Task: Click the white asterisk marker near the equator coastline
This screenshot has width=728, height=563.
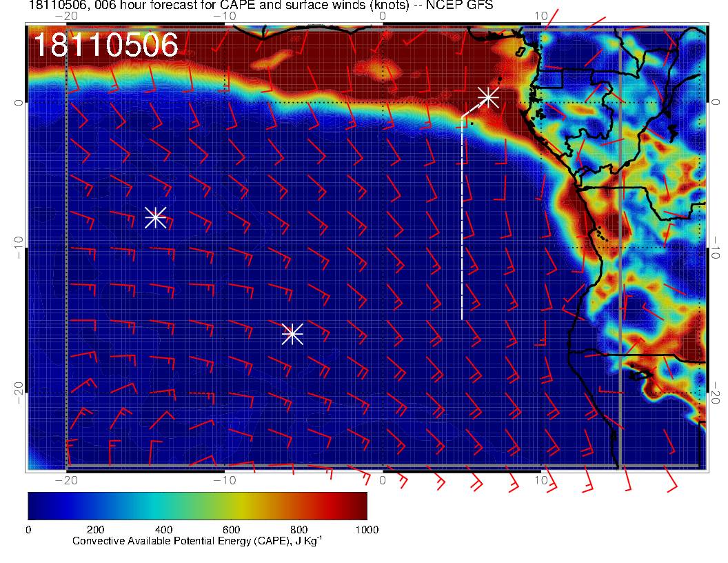Action: (x=488, y=97)
